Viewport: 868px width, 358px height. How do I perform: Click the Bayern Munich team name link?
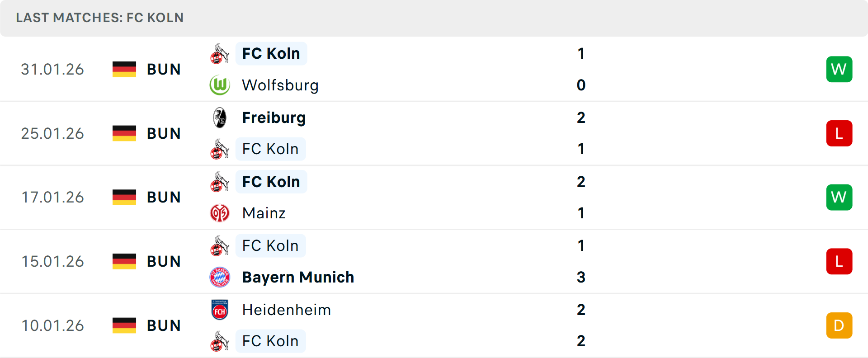pyautogui.click(x=298, y=277)
